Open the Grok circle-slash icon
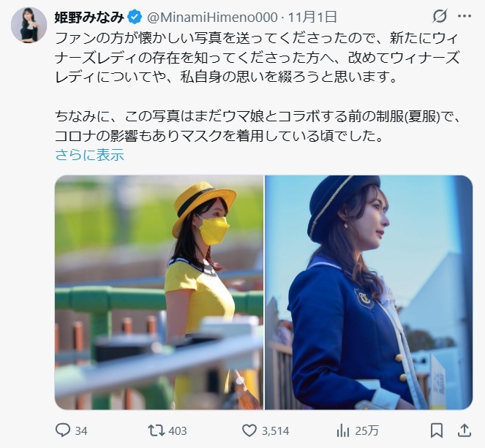The height and width of the screenshot is (448, 485). coord(440,16)
